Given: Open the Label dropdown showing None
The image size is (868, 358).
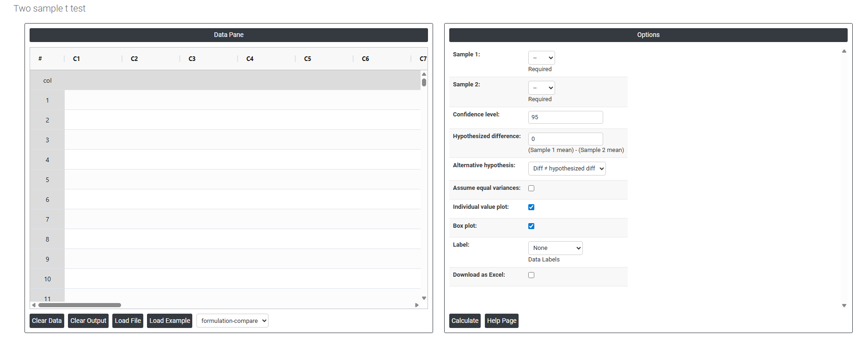Looking at the screenshot, I should tap(555, 248).
